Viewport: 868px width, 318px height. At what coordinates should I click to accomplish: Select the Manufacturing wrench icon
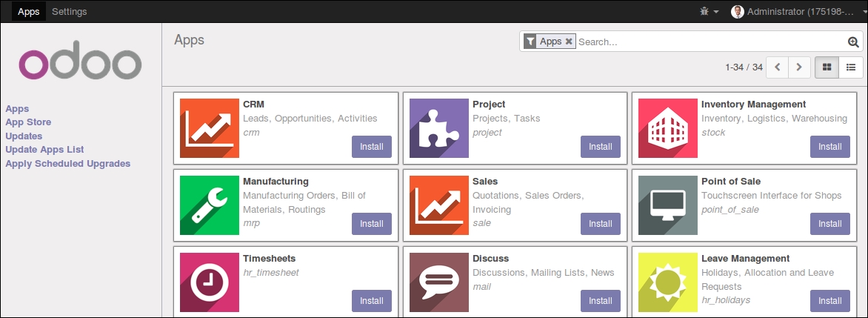[210, 205]
